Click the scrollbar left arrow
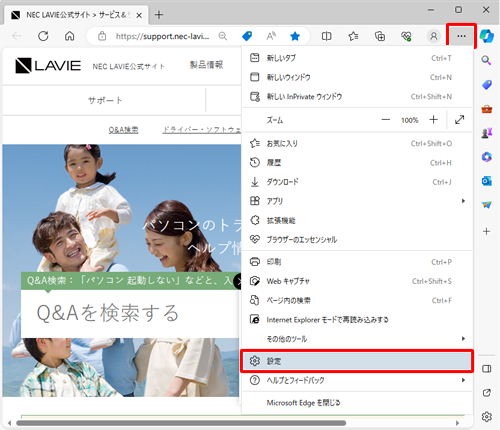This screenshot has height=430, width=500. coord(9,423)
